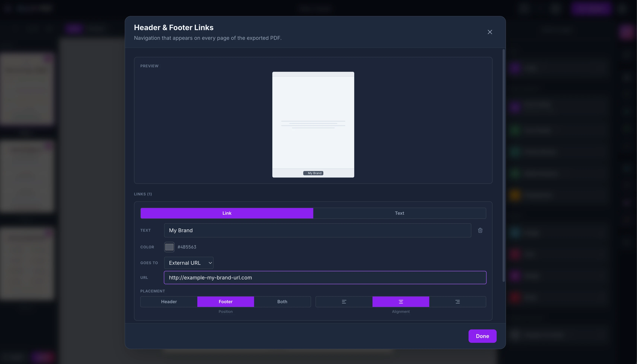Open the Goes To External URL dropdown
637x364 pixels.
(189, 263)
